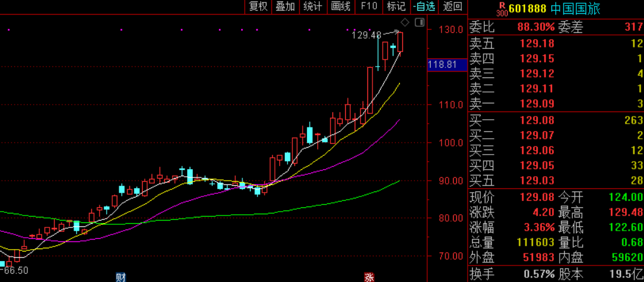Click 买五 price 129.03
This screenshot has height=282, width=644.
537,180
